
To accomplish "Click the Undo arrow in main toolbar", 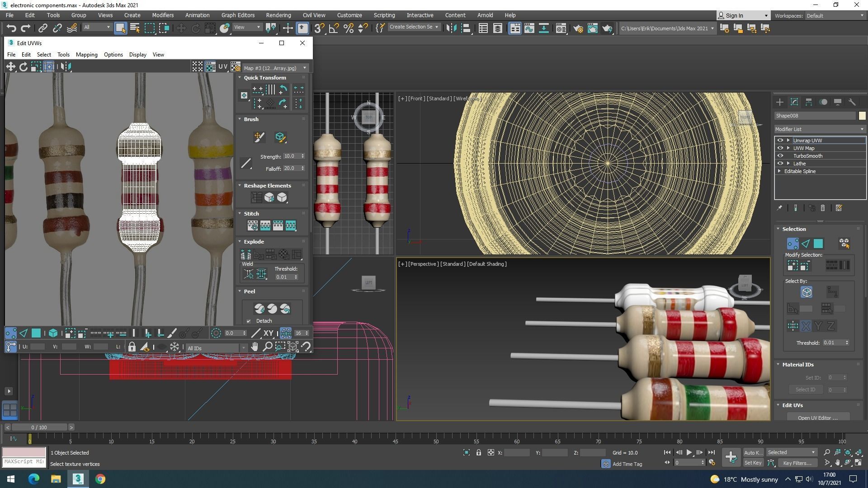I will tap(11, 28).
